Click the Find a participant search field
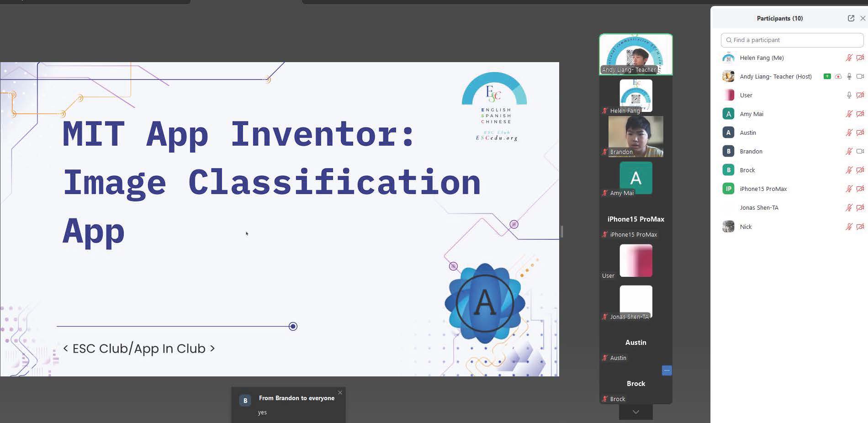The height and width of the screenshot is (423, 868). tap(792, 40)
